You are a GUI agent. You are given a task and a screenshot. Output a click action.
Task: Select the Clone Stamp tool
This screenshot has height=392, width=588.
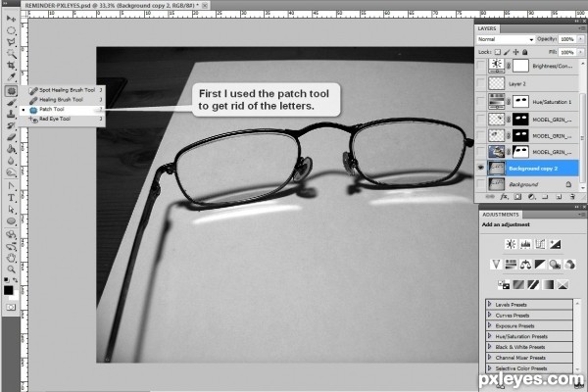pos(11,114)
